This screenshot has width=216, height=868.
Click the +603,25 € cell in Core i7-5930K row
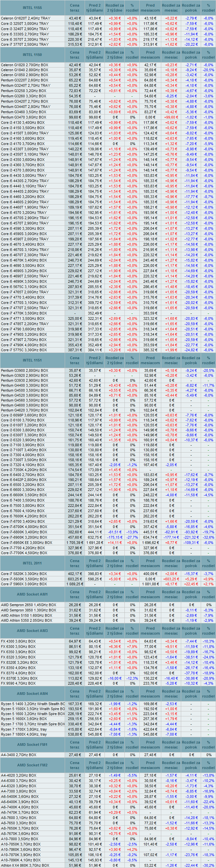[x=171, y=579]
